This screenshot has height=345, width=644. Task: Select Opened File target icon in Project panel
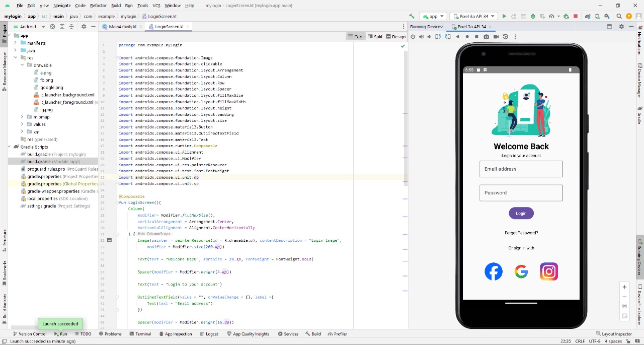pos(52,26)
